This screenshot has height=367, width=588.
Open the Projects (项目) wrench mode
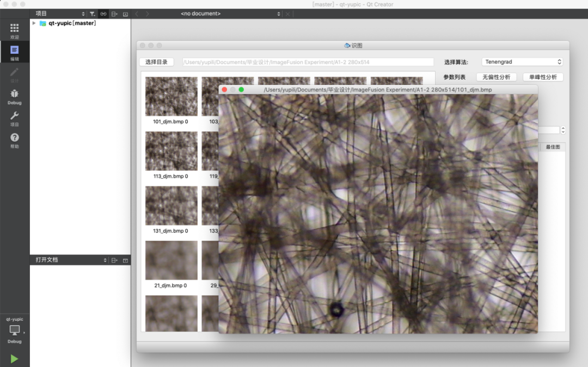point(15,118)
